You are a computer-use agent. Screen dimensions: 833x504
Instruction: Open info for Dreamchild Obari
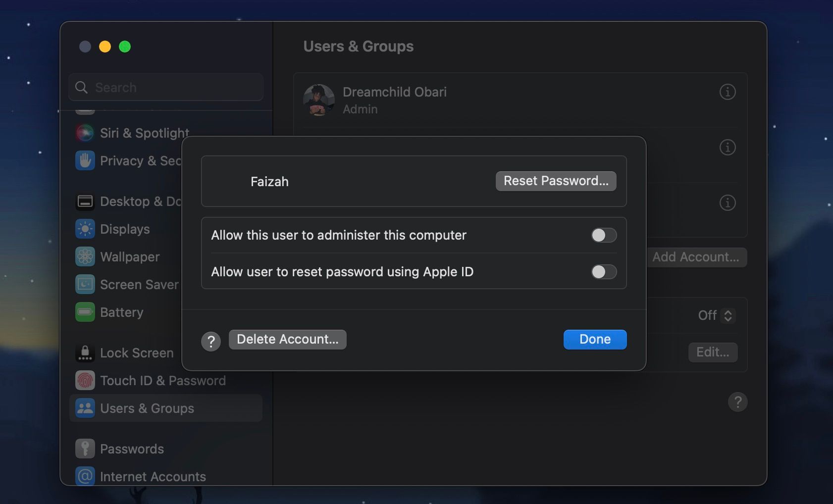[727, 92]
